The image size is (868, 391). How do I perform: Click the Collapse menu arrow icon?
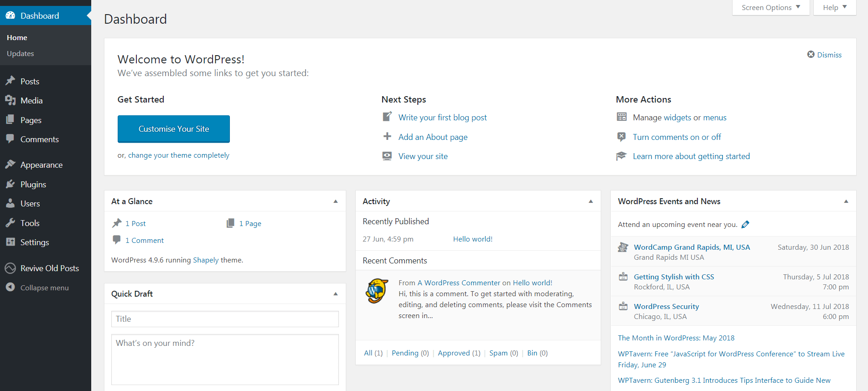[x=10, y=287]
